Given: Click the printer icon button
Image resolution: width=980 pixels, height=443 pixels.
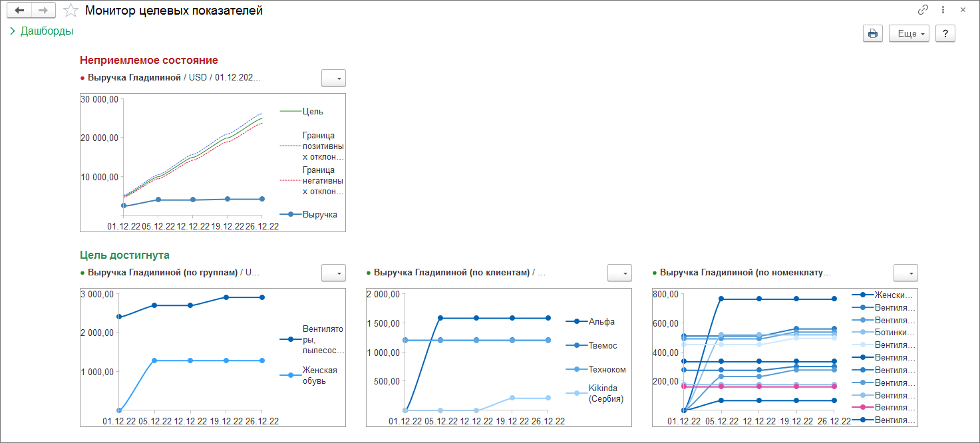Looking at the screenshot, I should click(873, 34).
